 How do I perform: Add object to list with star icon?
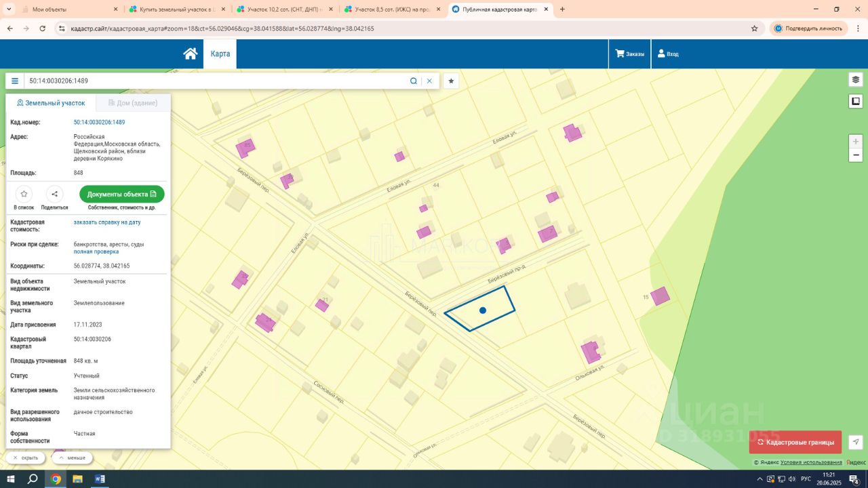pyautogui.click(x=24, y=194)
